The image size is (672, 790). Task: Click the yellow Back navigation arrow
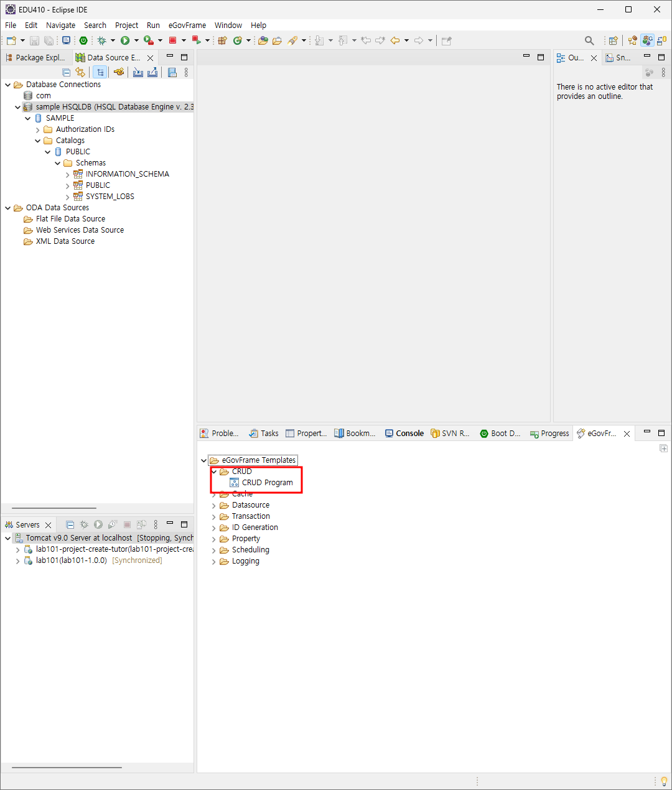pyautogui.click(x=395, y=40)
